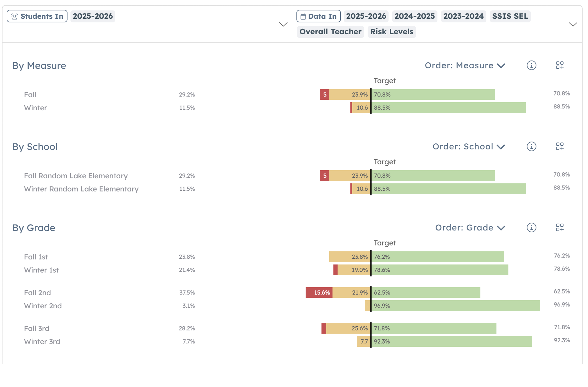This screenshot has height=387, width=588.
Task: Select the SSIS SEL filter chip
Action: tap(510, 16)
